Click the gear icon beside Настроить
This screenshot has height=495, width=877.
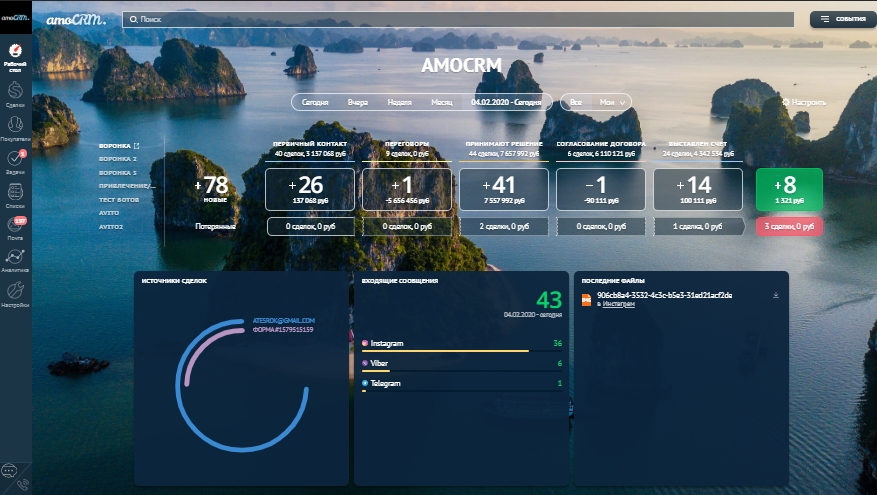click(786, 102)
